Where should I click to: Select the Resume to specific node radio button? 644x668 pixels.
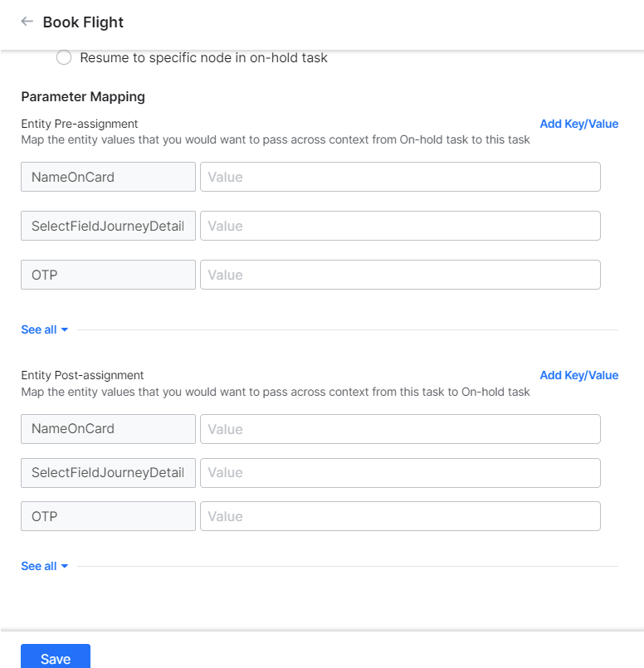(64, 57)
